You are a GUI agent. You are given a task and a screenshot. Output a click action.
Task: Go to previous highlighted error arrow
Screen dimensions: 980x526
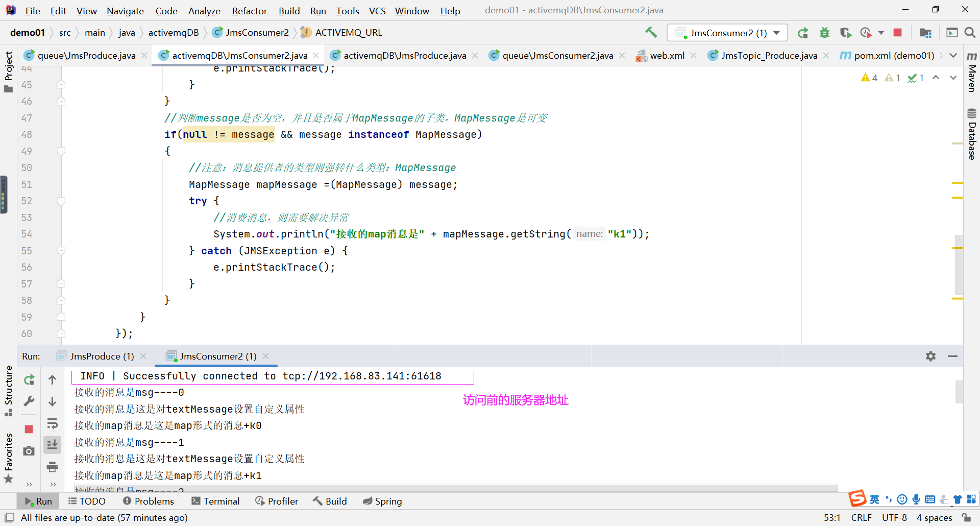tap(936, 78)
